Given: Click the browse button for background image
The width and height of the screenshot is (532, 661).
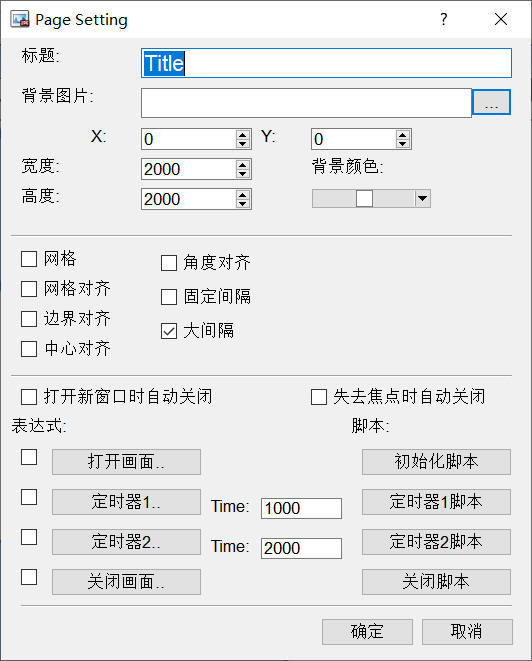Looking at the screenshot, I should 491,102.
